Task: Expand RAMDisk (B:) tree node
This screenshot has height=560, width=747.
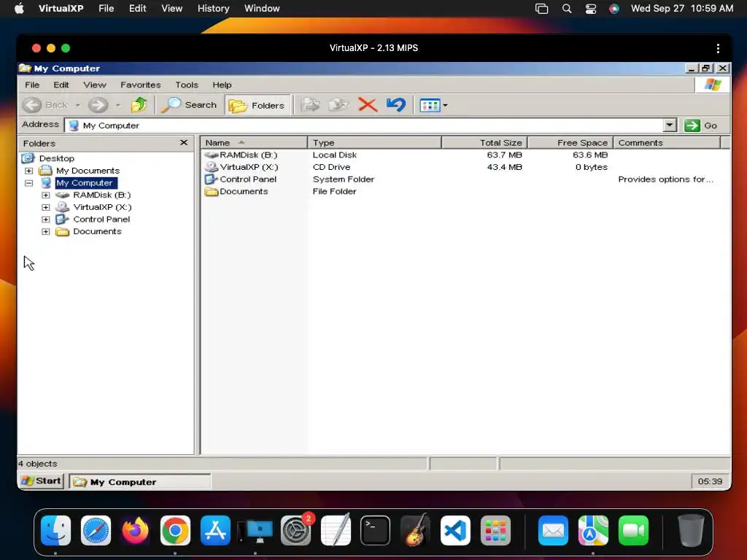Action: [46, 195]
